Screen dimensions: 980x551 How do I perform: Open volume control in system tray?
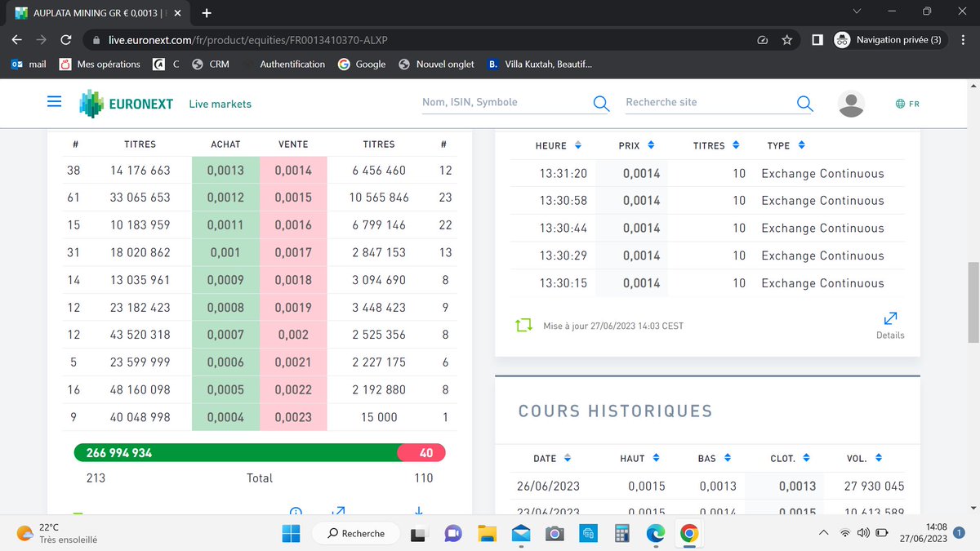pyautogui.click(x=863, y=534)
